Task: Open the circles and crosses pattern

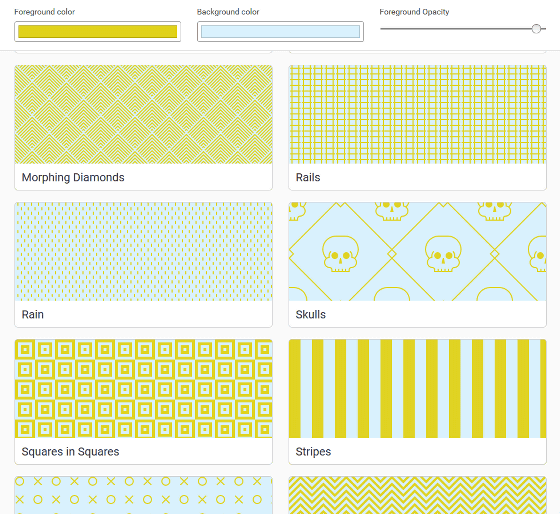Action: point(144,495)
